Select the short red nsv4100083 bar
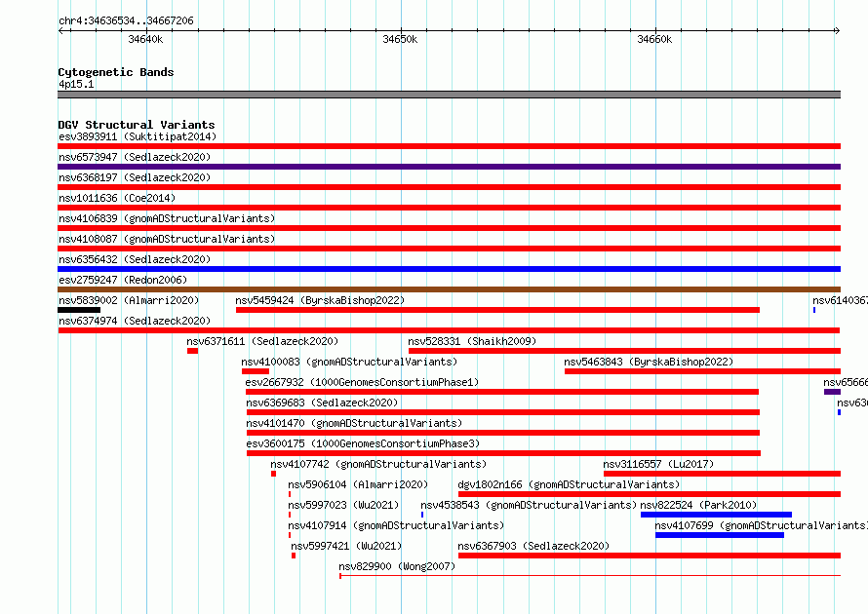Image resolution: width=868 pixels, height=614 pixels. (256, 371)
